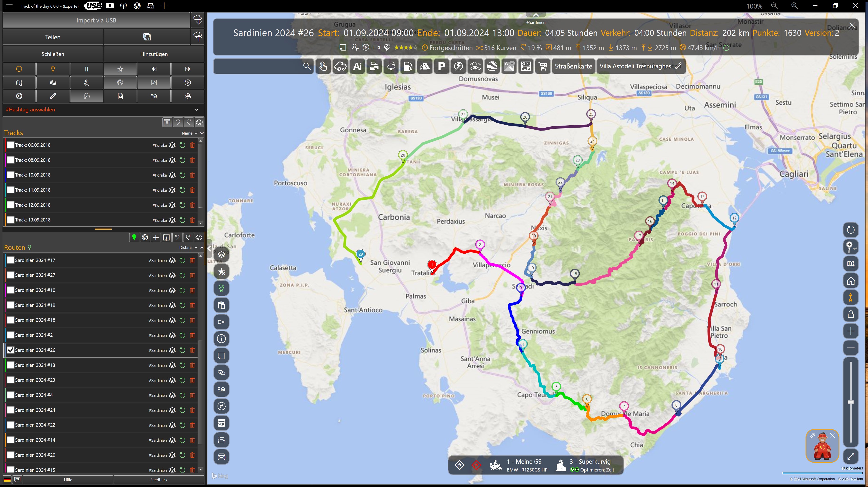The image size is (868, 487).
Task: Check the Track: 06.09.2018 checkbox
Action: tap(11, 145)
